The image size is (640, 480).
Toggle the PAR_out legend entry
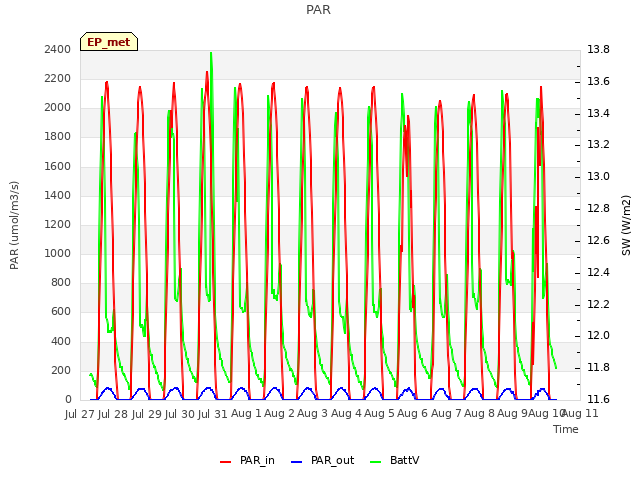pyautogui.click(x=322, y=460)
